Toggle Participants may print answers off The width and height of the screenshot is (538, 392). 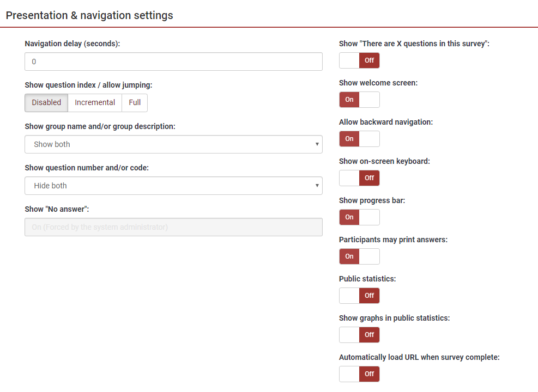point(359,256)
